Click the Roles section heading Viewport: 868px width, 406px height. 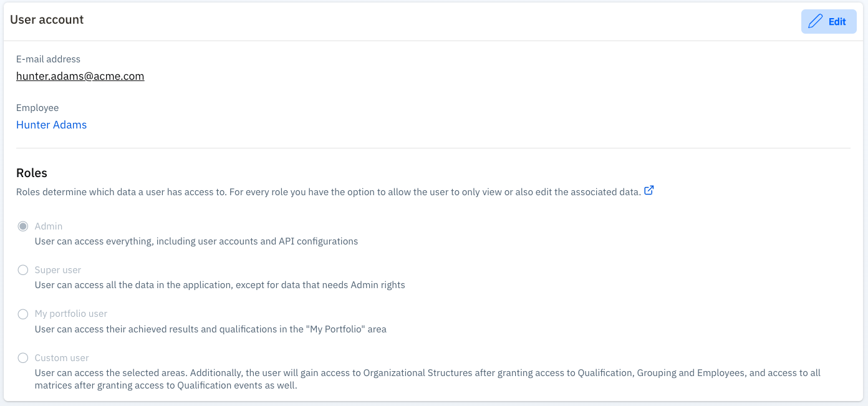click(x=32, y=173)
